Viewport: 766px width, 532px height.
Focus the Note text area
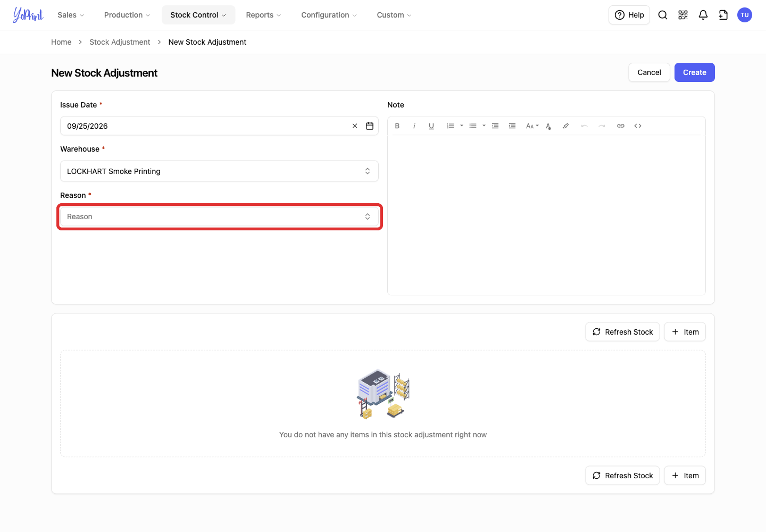pyautogui.click(x=546, y=215)
